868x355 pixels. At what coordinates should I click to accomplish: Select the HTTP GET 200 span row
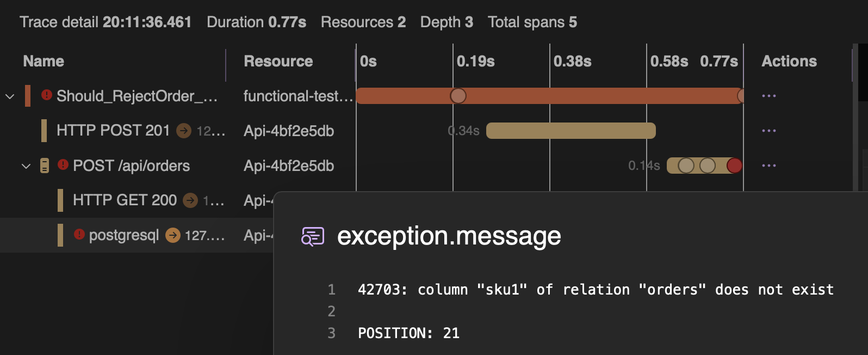pyautogui.click(x=125, y=200)
